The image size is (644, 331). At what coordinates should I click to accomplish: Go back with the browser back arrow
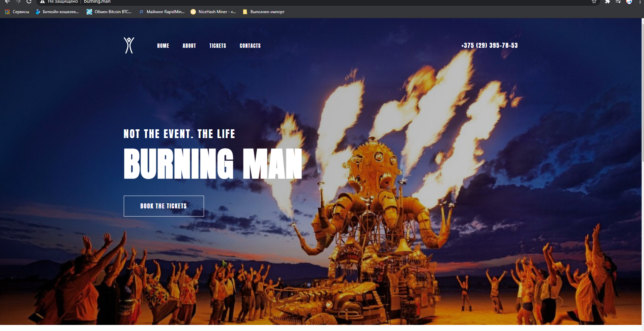click(x=7, y=2)
